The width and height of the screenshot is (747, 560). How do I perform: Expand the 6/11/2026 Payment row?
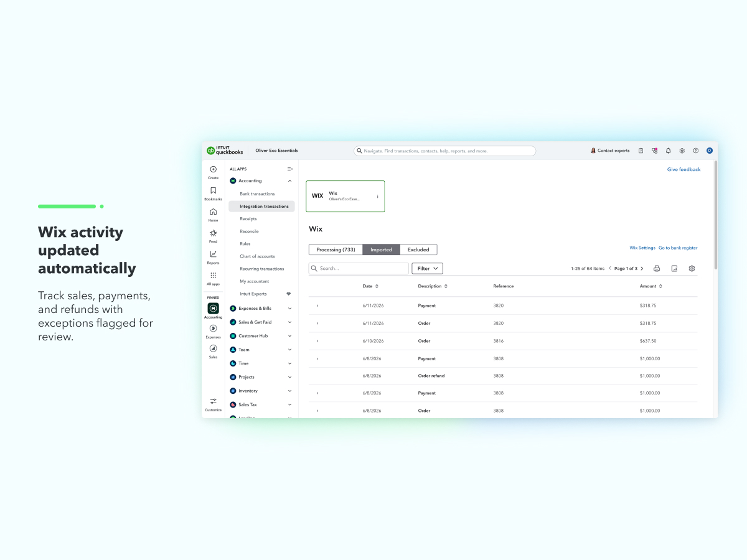point(317,306)
